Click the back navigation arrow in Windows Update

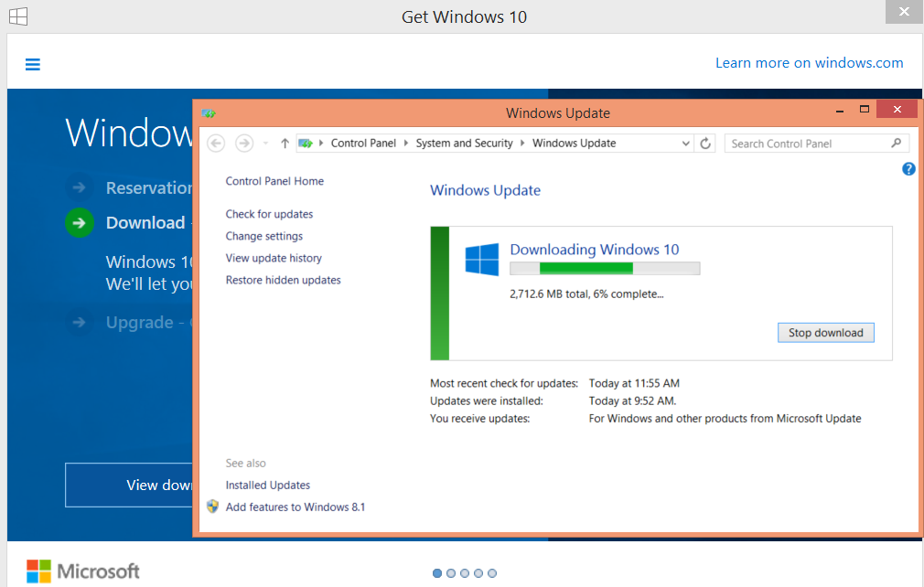[216, 143]
